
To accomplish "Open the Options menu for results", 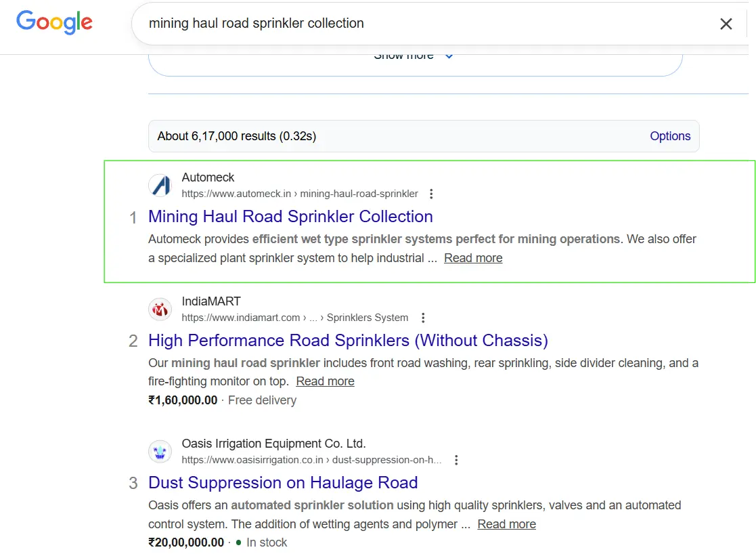I will (669, 136).
